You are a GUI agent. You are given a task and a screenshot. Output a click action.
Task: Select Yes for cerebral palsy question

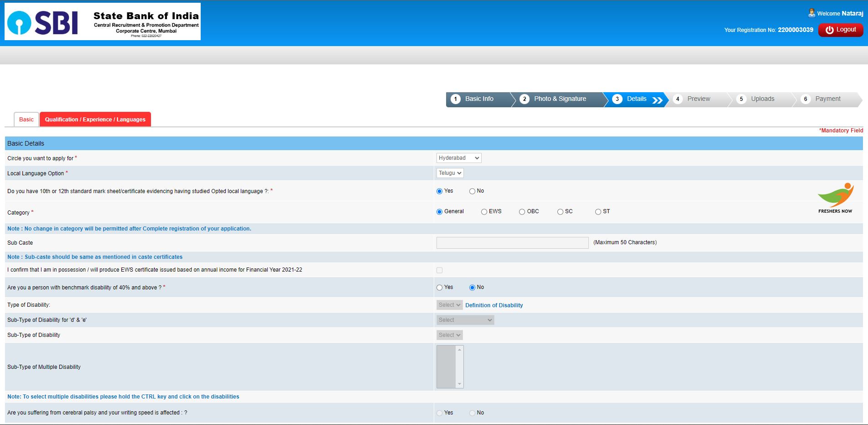coord(440,413)
